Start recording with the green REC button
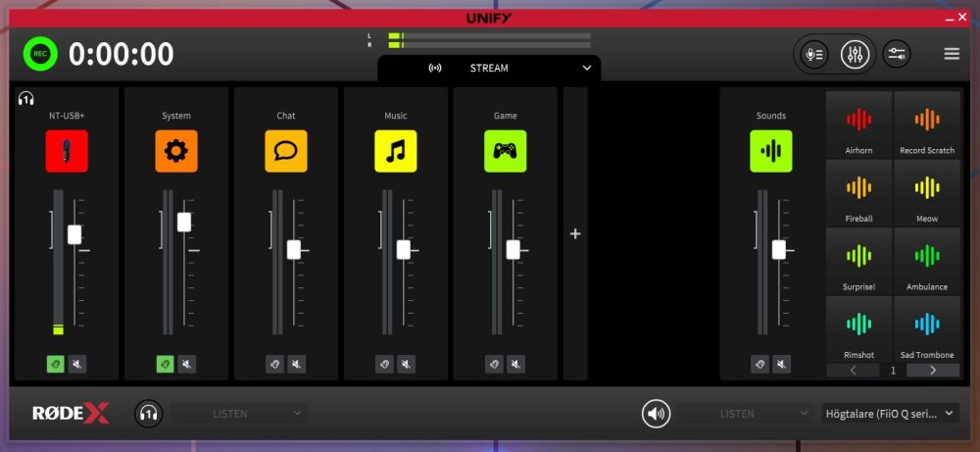Image resolution: width=980 pixels, height=452 pixels. [40, 54]
